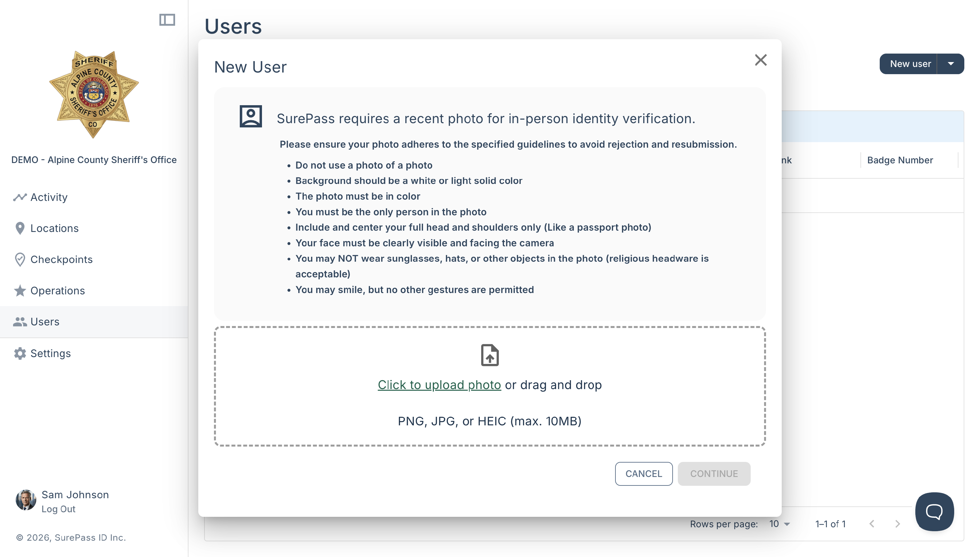Open the Users menu item
The height and width of the screenshot is (557, 980).
94,322
